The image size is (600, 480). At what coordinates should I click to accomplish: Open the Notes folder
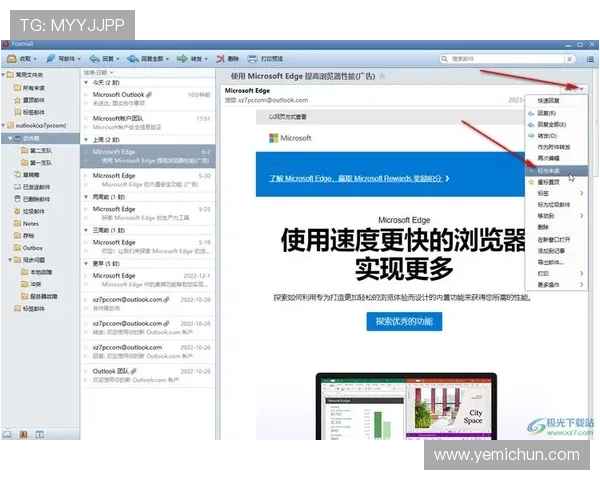coord(26,224)
